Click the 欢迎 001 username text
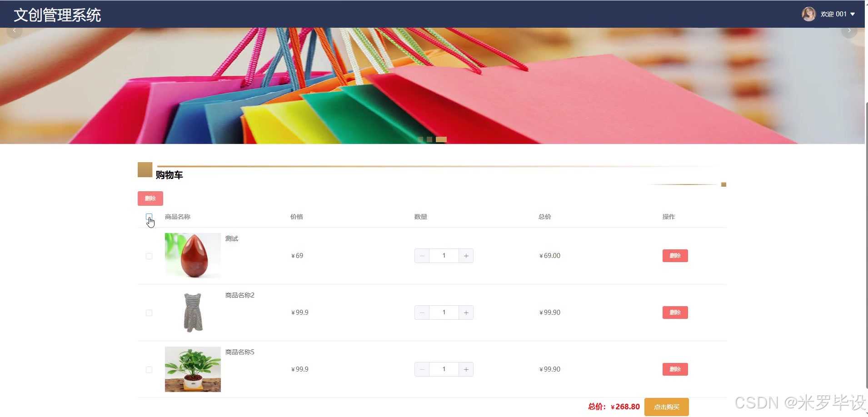The width and height of the screenshot is (868, 417). (x=833, y=14)
